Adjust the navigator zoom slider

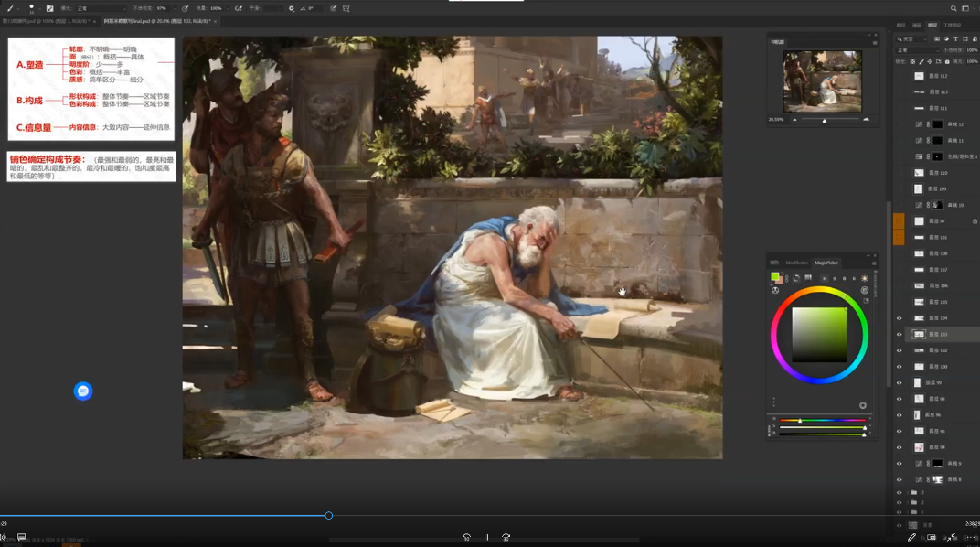click(x=825, y=120)
